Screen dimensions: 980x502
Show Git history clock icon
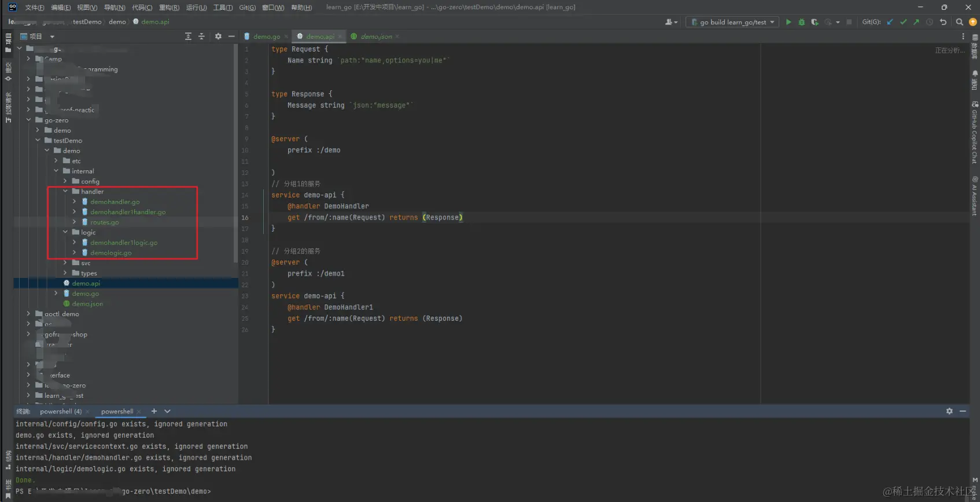[x=930, y=22]
